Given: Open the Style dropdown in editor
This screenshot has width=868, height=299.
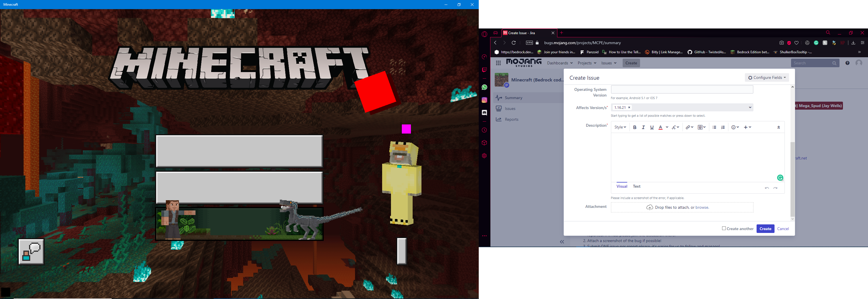Looking at the screenshot, I should [620, 127].
